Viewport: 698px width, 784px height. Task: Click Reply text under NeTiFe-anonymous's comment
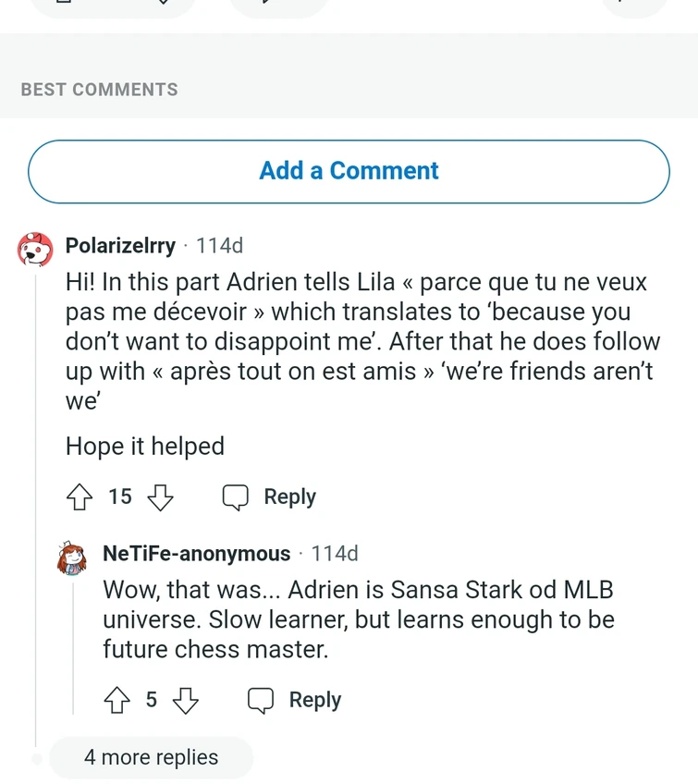(x=314, y=701)
